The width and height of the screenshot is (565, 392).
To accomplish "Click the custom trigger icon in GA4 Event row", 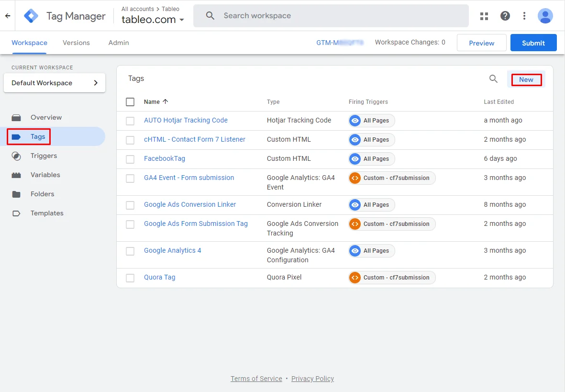I will click(x=355, y=178).
